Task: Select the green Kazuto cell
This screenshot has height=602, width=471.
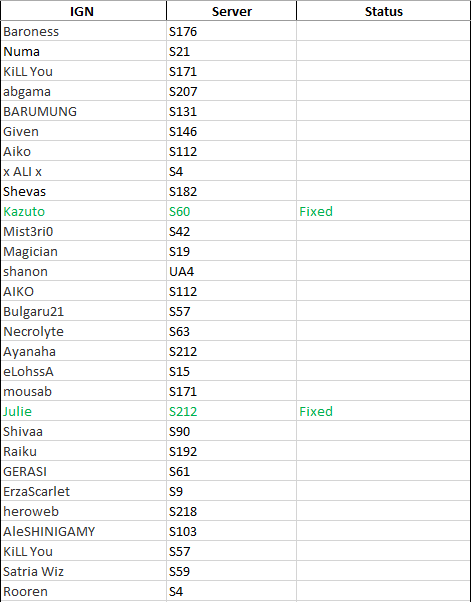Action: point(83,211)
